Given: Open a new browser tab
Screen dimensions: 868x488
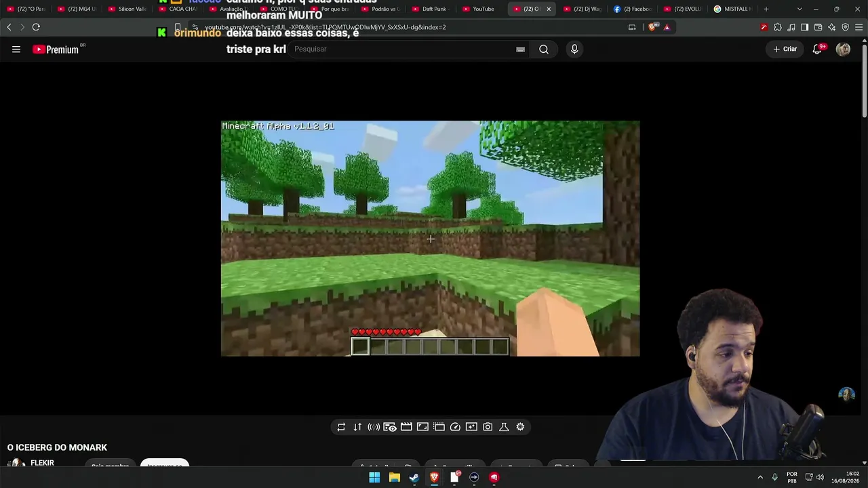Looking at the screenshot, I should point(766,9).
